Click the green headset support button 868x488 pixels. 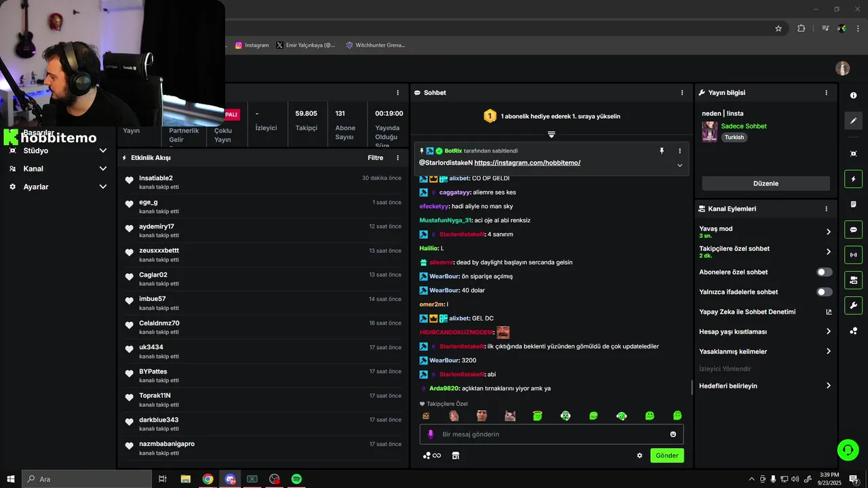[x=847, y=449]
